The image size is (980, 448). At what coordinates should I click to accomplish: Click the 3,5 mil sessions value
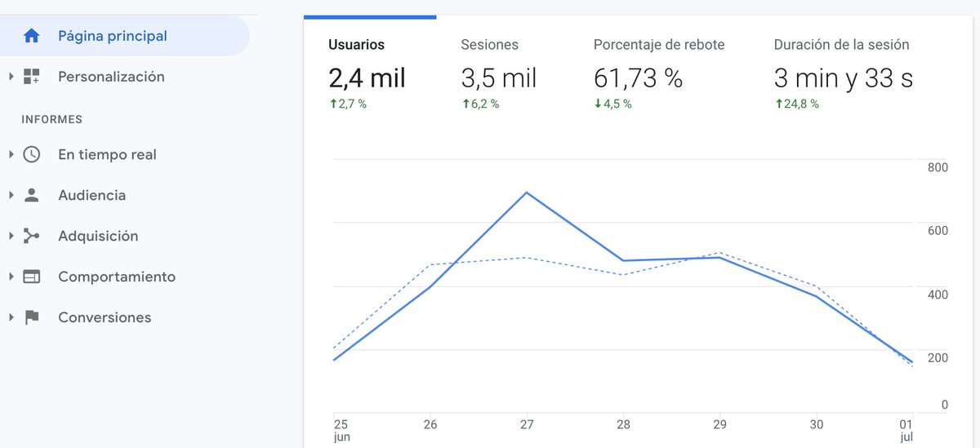[x=499, y=78]
